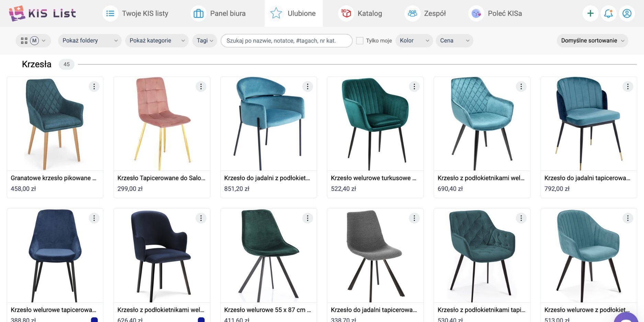Focus the search by name field
Image resolution: width=644 pixels, height=322 pixels.
coord(286,41)
